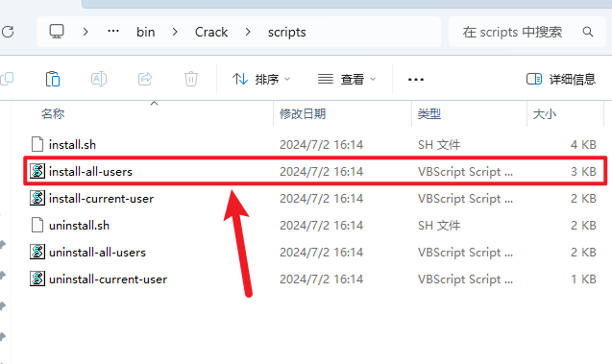Click the 3 KB size of install-all-users
The image size is (612, 364).
click(x=583, y=172)
